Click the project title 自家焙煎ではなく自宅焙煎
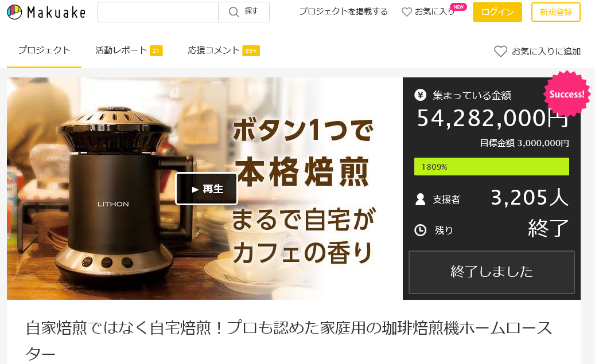This screenshot has height=364, width=595. [289, 340]
